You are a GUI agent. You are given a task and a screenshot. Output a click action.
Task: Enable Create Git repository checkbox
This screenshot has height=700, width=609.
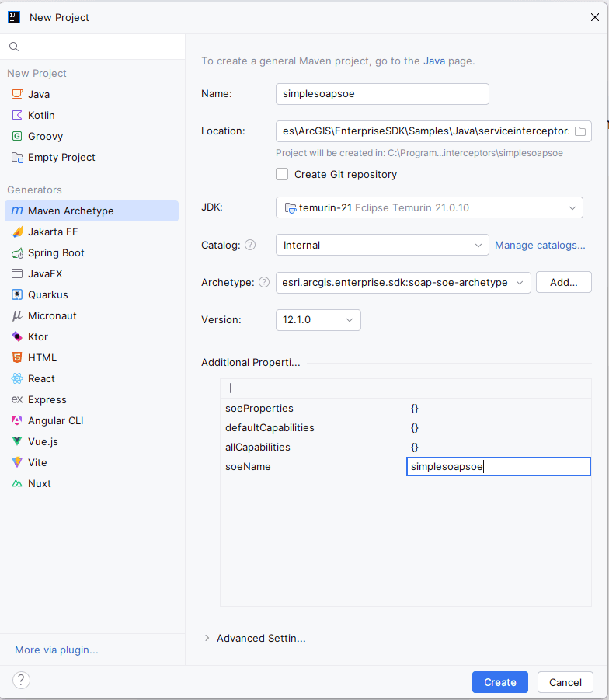(x=282, y=174)
